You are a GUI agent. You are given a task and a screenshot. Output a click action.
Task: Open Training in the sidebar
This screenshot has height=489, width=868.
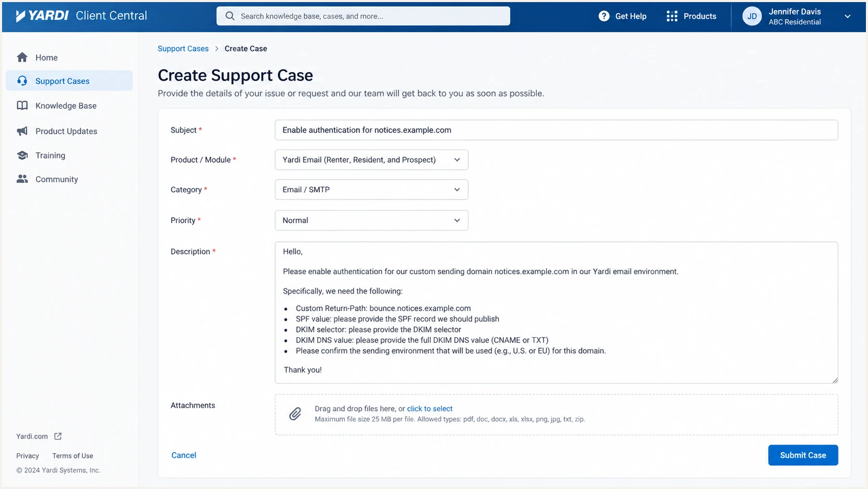tap(69, 155)
